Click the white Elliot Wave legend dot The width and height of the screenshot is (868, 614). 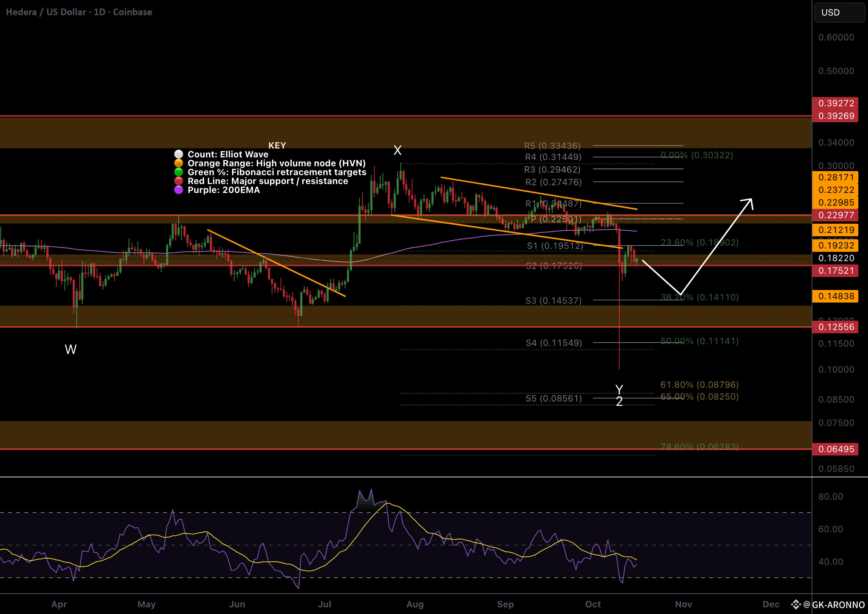[x=179, y=154]
